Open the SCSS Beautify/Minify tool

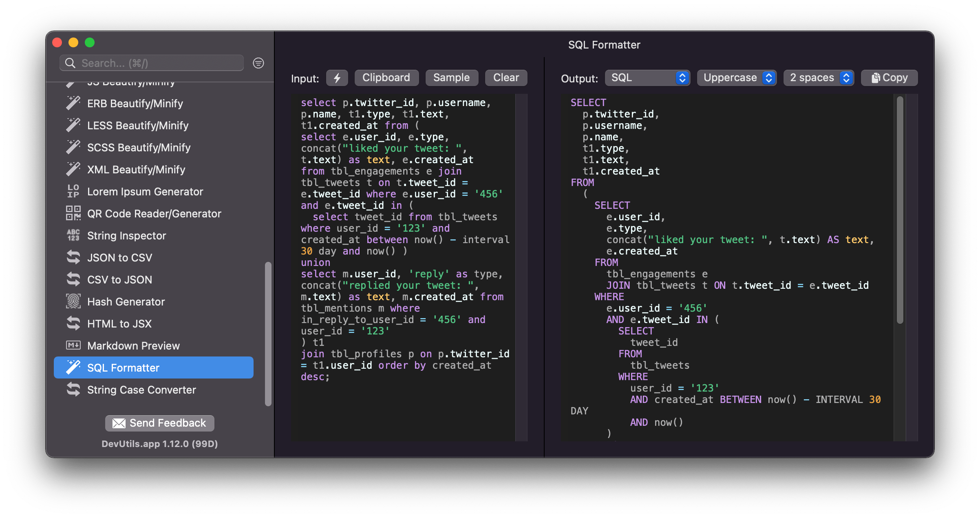coord(139,147)
